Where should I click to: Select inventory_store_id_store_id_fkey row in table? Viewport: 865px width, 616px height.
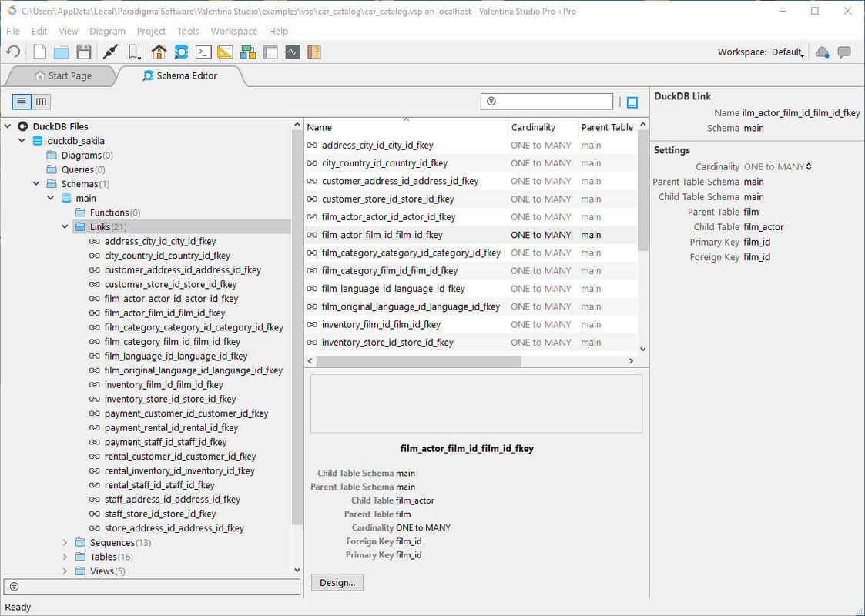click(471, 343)
